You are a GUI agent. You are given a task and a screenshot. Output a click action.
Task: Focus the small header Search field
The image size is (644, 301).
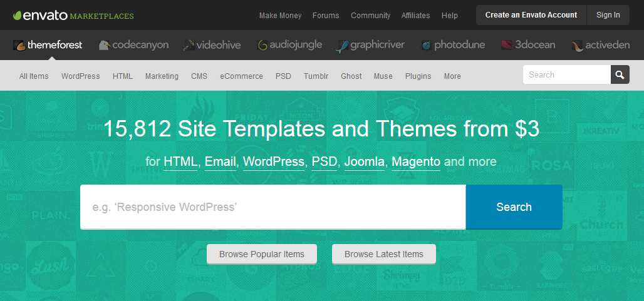[567, 74]
